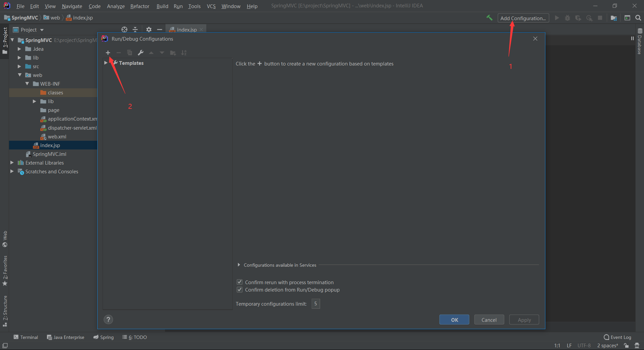Click the sort configurations icon
This screenshot has width=644, height=350.
184,53
